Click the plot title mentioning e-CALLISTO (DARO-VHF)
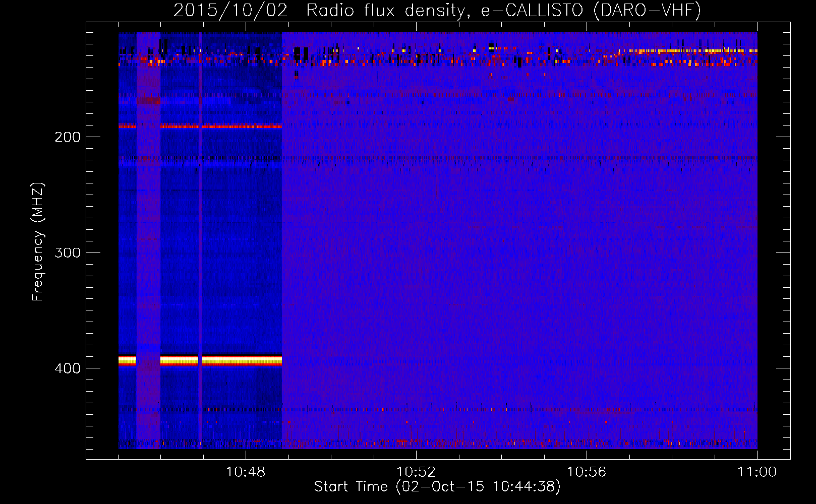Screen dimensions: 816x504 click(x=437, y=10)
